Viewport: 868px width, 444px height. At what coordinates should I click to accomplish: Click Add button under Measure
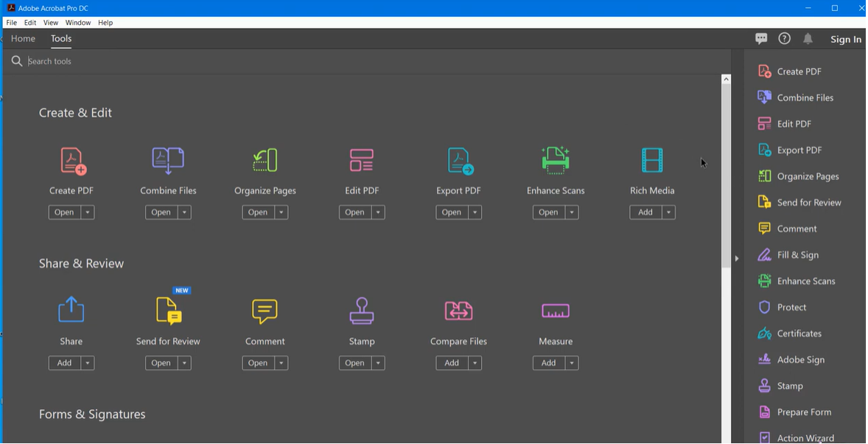(x=549, y=363)
